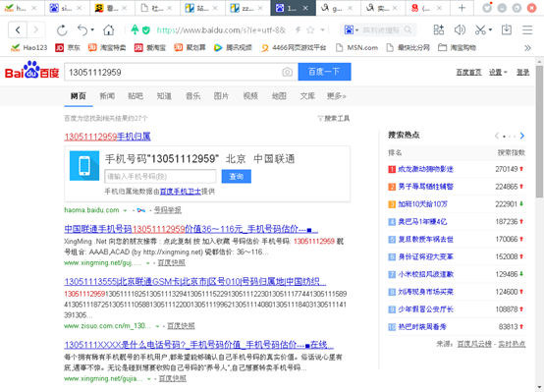Image resolution: width=544 pixels, height=392 pixels.
Task: Reload the page with refresh icon
Action: click(62, 30)
